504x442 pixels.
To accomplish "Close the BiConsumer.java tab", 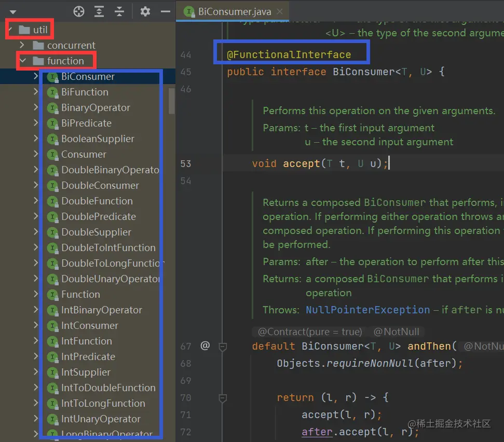I will point(280,11).
